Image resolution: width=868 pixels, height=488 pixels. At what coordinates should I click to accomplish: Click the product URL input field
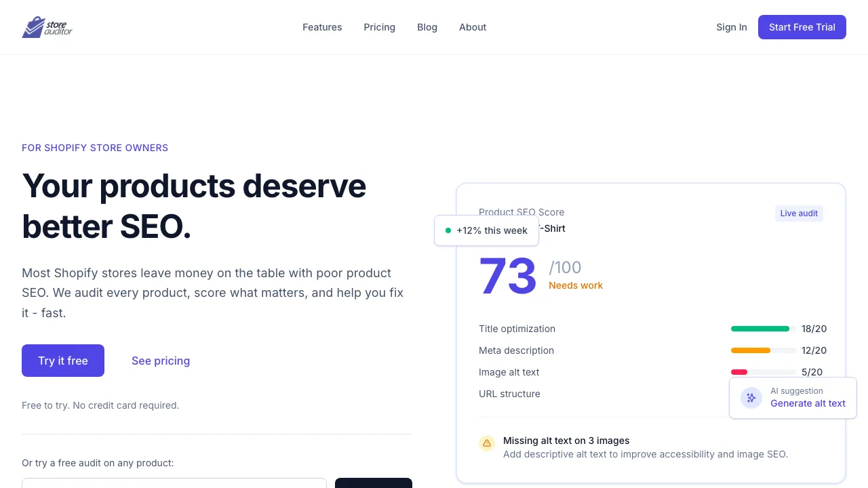coord(174,485)
